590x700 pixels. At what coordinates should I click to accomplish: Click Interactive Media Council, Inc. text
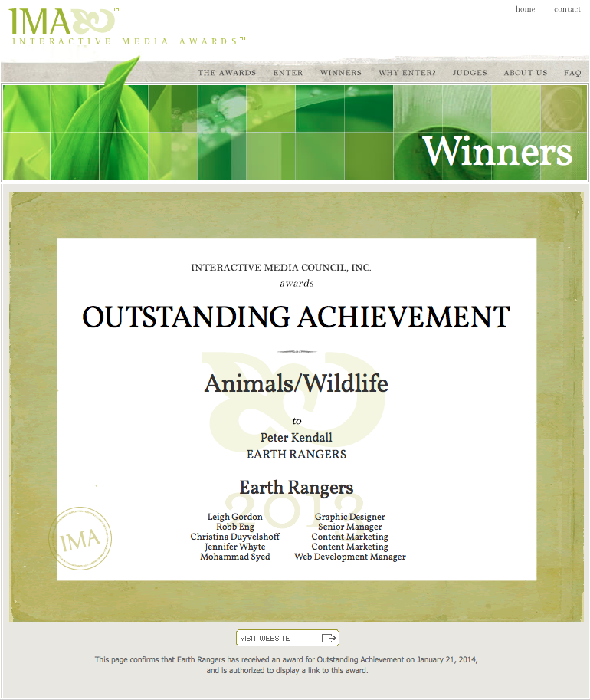coord(281,268)
